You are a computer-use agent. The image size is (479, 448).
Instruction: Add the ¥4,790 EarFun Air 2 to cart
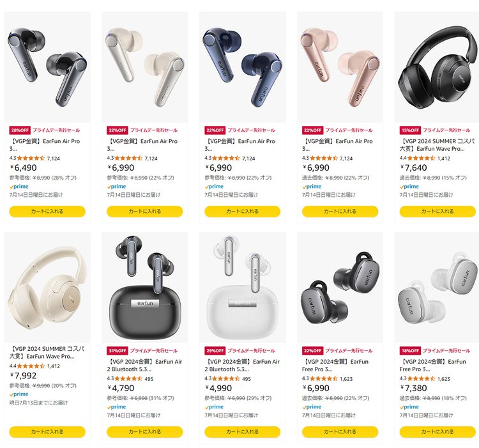(145, 432)
